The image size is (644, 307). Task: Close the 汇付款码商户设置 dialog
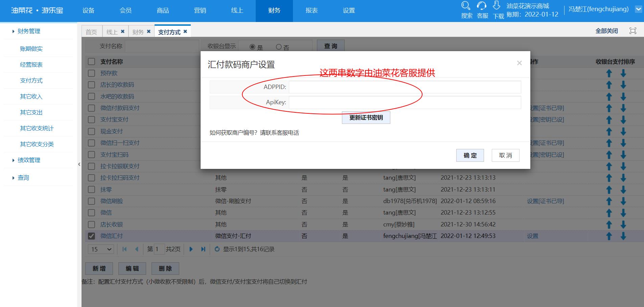point(520,63)
